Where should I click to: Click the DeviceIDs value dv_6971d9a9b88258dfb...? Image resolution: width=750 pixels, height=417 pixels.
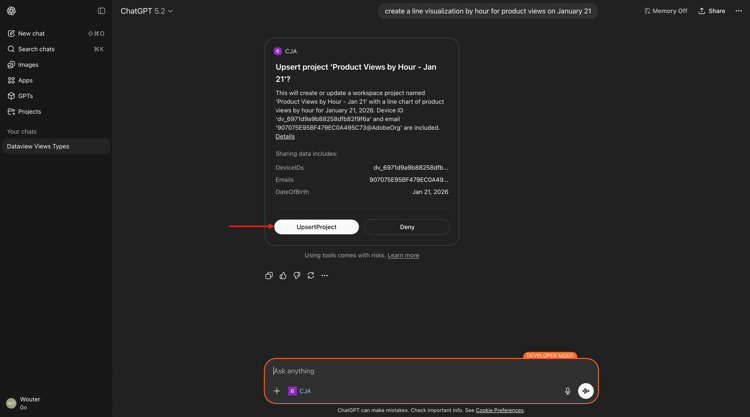click(x=410, y=168)
